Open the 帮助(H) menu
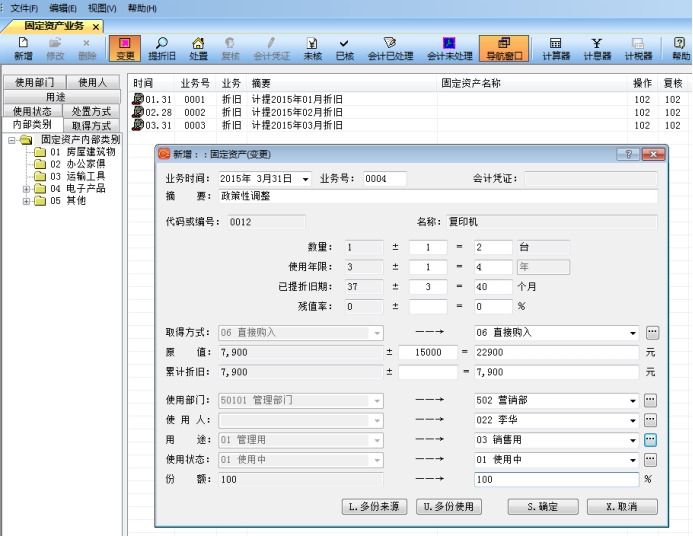Viewport: 693px width, 536px height. tap(142, 8)
